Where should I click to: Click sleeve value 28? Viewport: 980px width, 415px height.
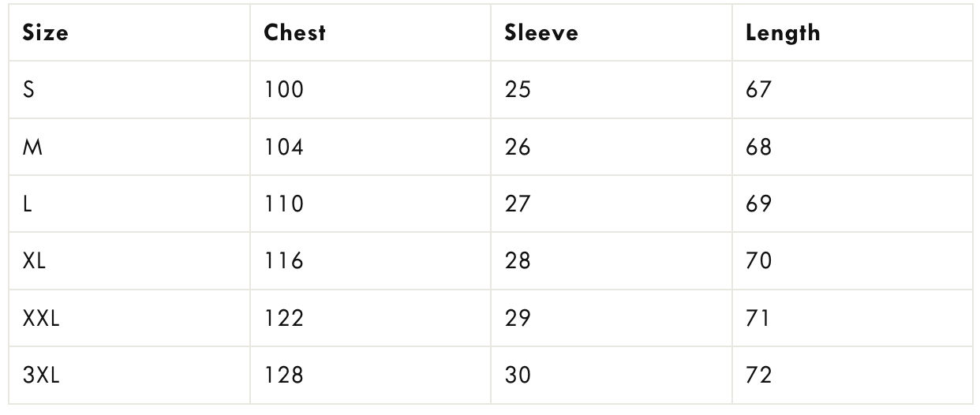pyautogui.click(x=518, y=261)
